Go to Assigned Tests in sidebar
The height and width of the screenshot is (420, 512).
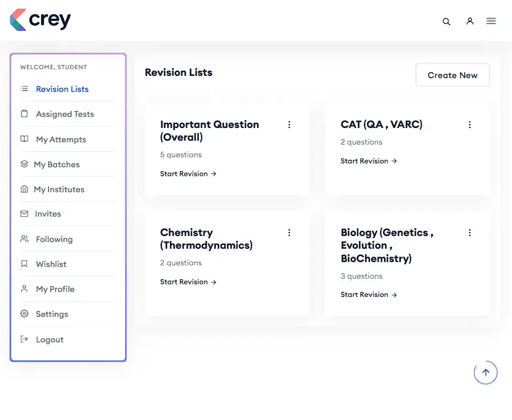[x=65, y=114]
